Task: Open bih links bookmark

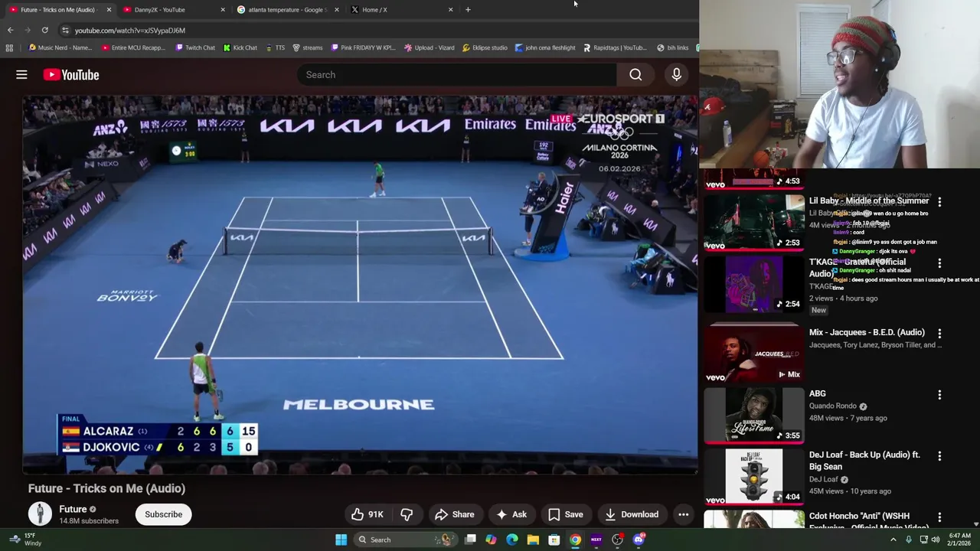Action: pos(672,47)
